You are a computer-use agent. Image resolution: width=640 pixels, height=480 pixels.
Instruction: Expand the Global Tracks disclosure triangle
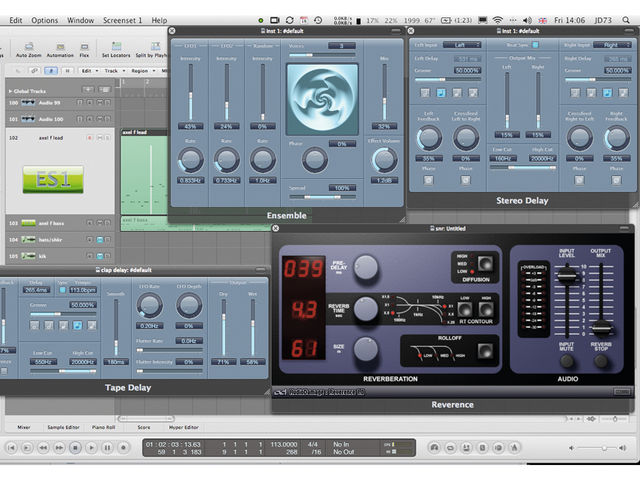10,91
